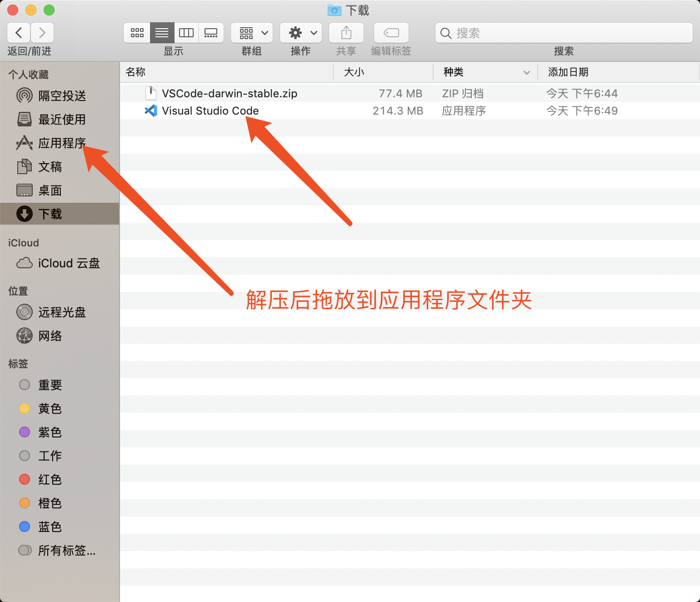This screenshot has width=700, height=602.
Task: Click the 个人收藏 section header
Action: pos(28,74)
